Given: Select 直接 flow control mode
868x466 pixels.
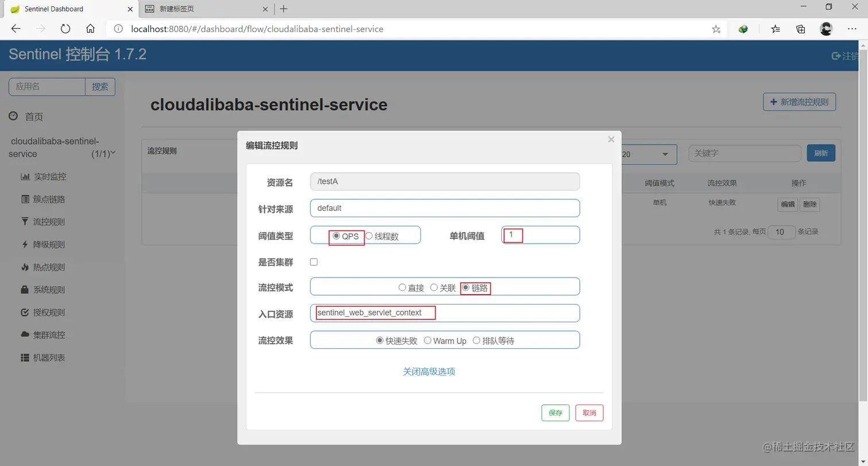Looking at the screenshot, I should 402,287.
